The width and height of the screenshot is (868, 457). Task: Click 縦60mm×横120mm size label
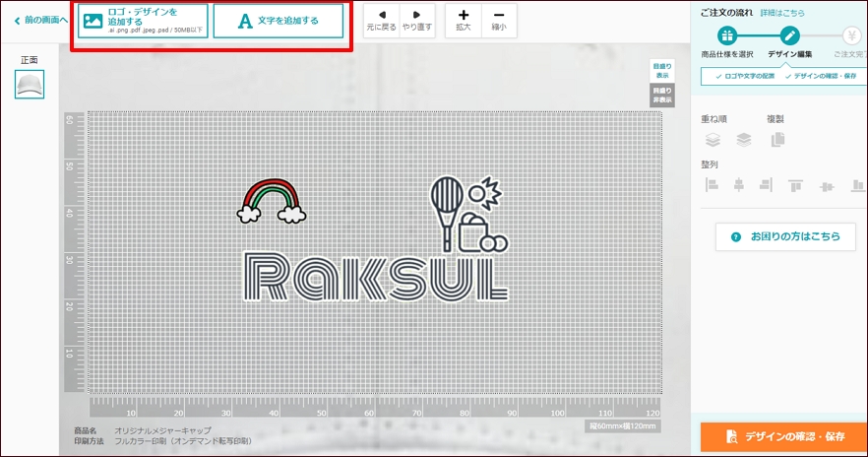tap(622, 426)
